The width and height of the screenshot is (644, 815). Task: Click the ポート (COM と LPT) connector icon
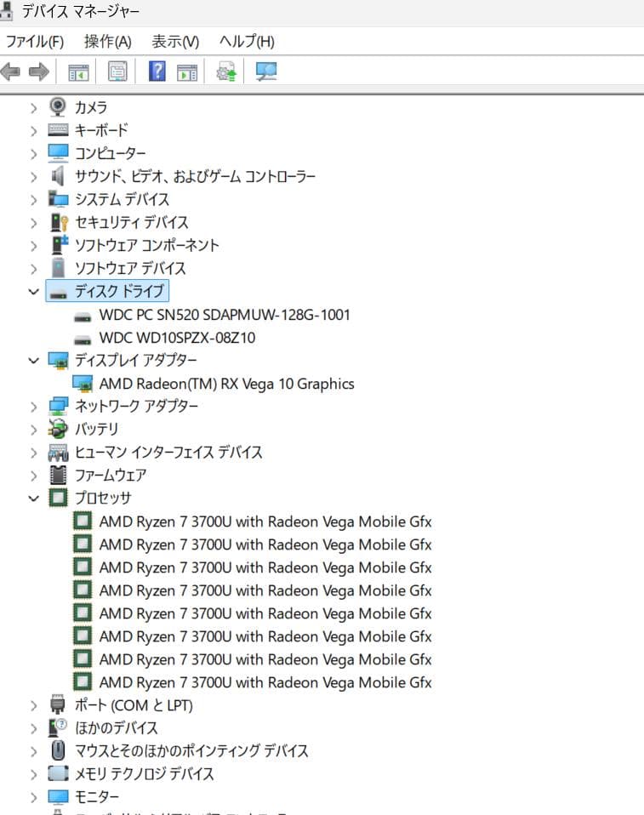[58, 704]
